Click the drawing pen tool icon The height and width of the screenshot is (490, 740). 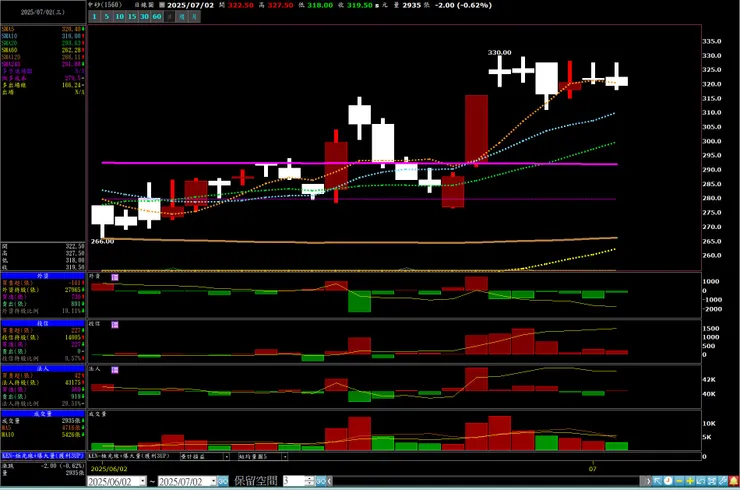pos(723,481)
